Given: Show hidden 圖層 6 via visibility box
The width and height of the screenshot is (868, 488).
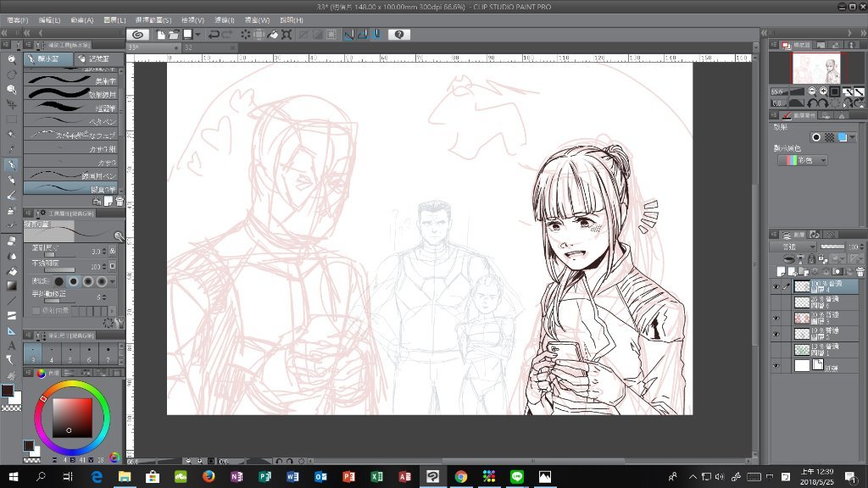Looking at the screenshot, I should [x=776, y=302].
